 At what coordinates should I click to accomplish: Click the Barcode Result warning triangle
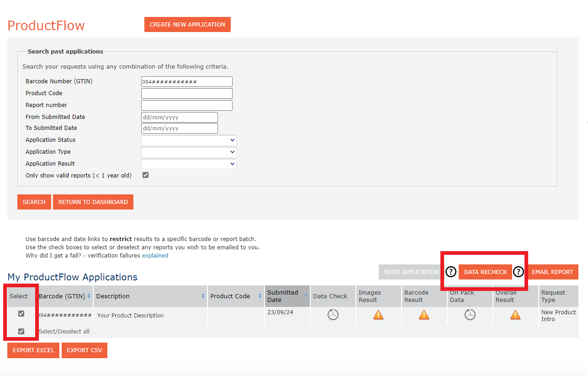coord(424,315)
